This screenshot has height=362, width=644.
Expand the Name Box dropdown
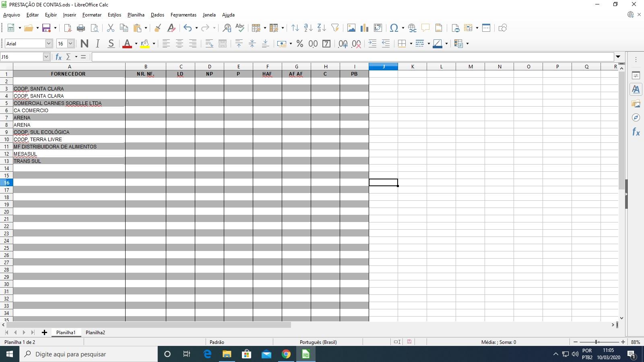46,57
